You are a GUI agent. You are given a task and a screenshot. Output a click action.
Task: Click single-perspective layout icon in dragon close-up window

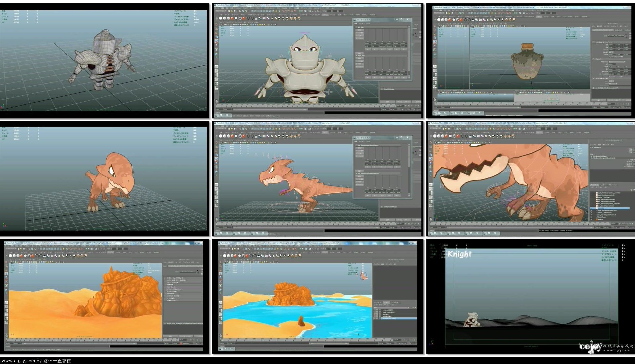point(431,185)
